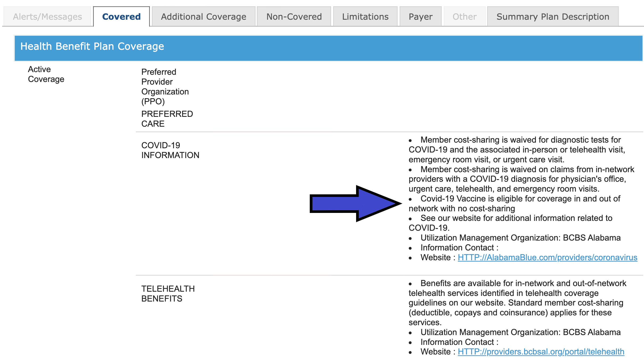Click Preferred Provider Organization (PPO) text
Screen dimensions: 644x363
[165, 86]
